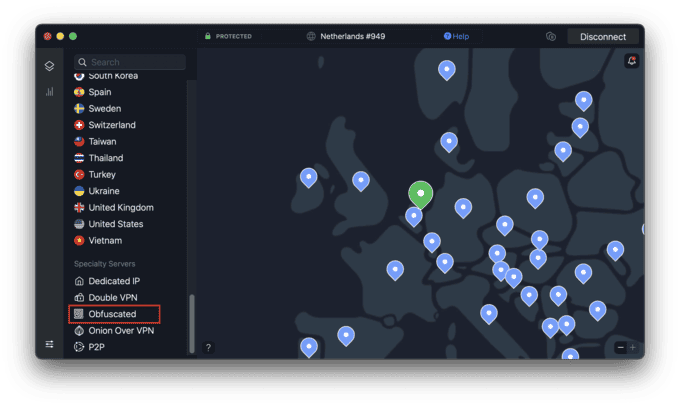Click the search field in server list
This screenshot has width=680, height=406.
click(130, 62)
